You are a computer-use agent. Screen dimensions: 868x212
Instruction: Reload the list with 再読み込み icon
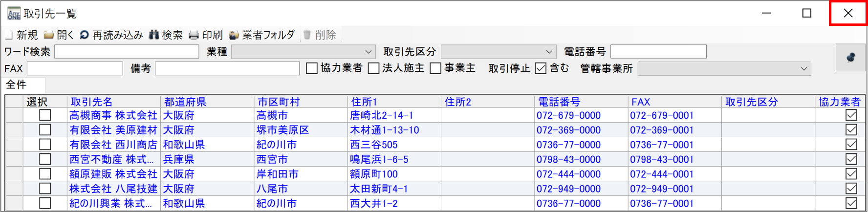[85, 35]
